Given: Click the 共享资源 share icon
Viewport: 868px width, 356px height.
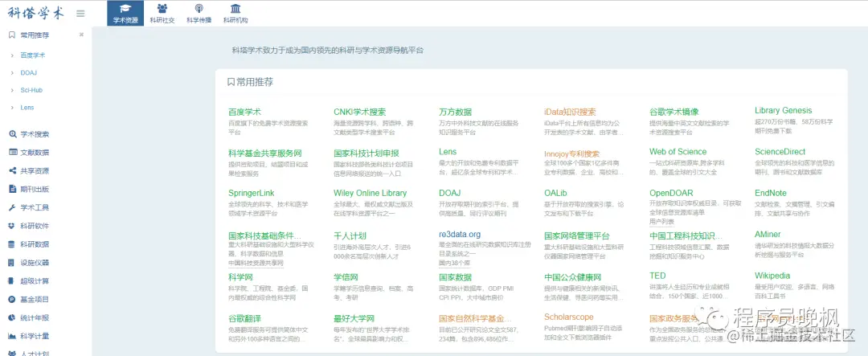Looking at the screenshot, I should (12, 170).
